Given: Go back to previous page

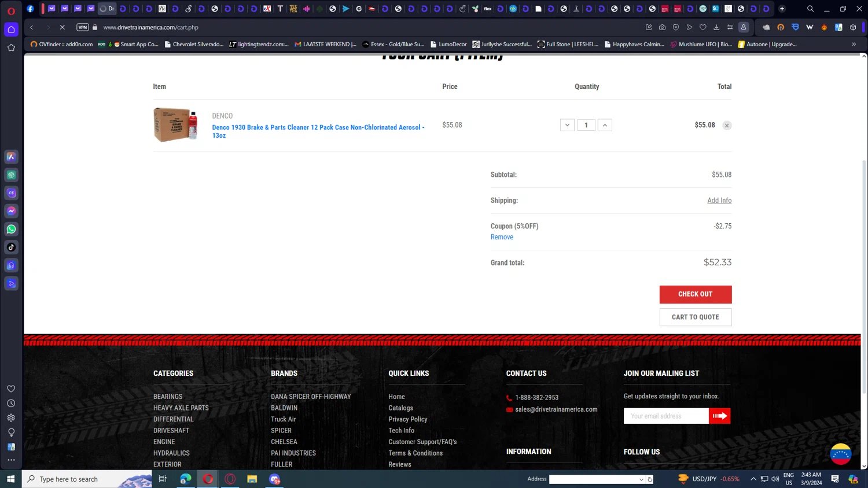Looking at the screenshot, I should pos(32,27).
